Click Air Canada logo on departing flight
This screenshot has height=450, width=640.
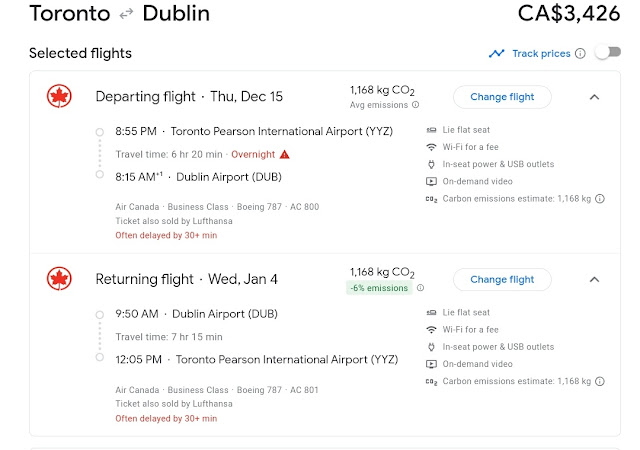tap(59, 97)
